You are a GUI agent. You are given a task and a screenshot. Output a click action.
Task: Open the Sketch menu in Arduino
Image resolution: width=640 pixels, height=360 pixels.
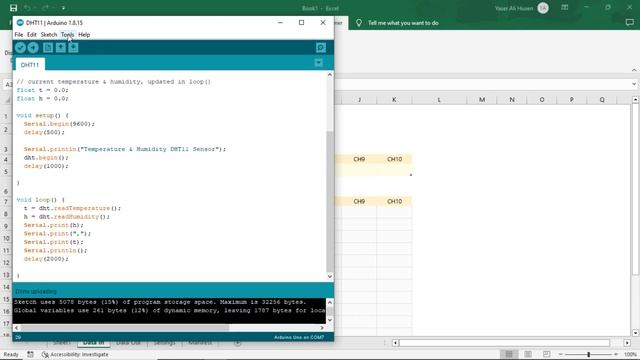[x=49, y=35]
